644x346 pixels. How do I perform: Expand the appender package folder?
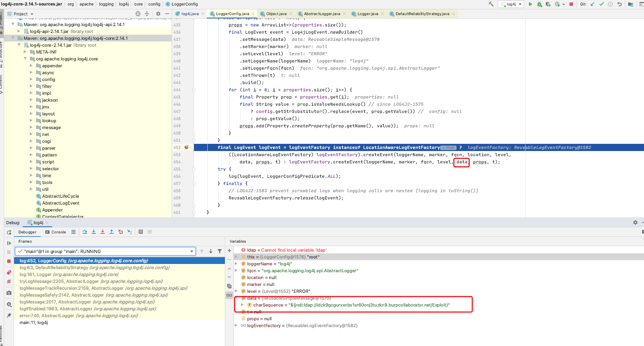click(31, 65)
